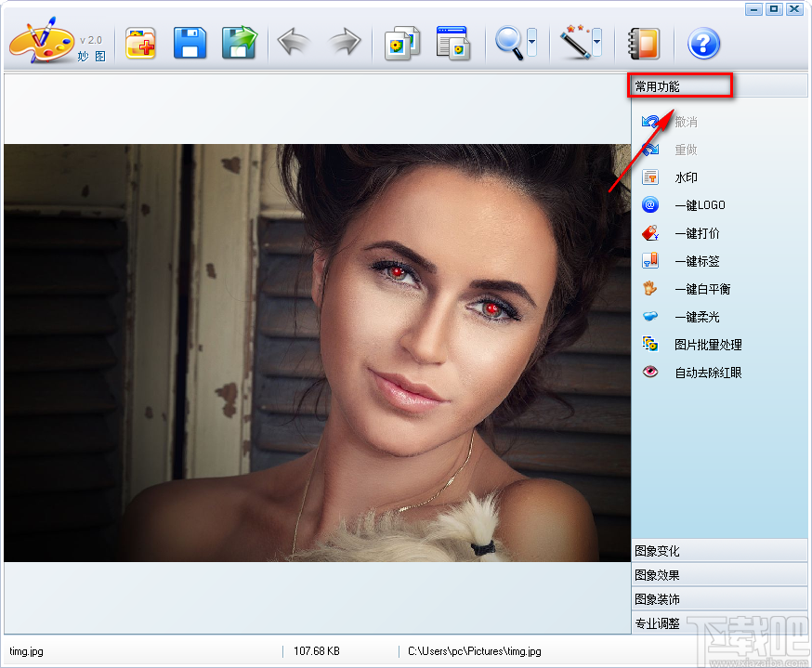The image size is (812, 668).
Task: Click the 重做 redo icon in side panel
Action: pyautogui.click(x=650, y=150)
